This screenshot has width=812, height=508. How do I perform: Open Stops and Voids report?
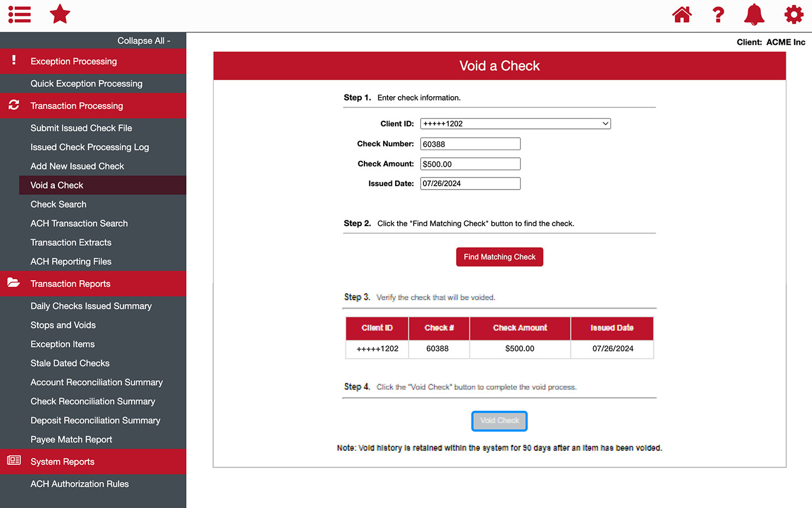pos(63,325)
